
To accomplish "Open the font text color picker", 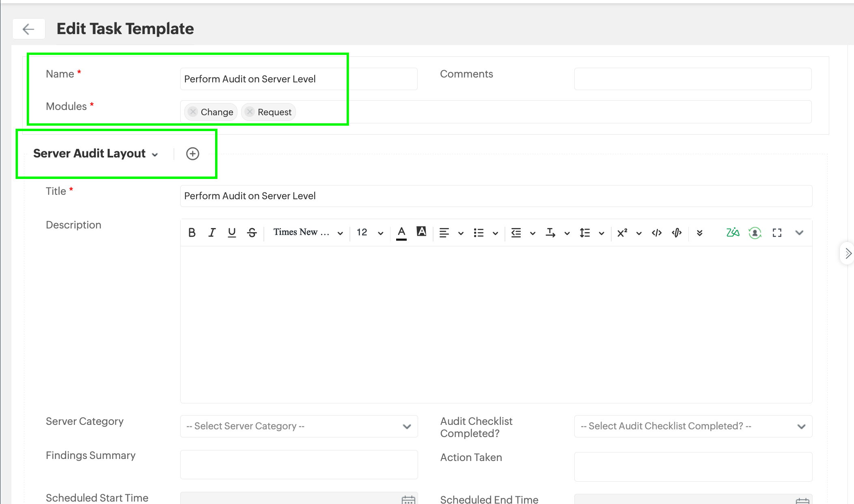I will (x=401, y=233).
